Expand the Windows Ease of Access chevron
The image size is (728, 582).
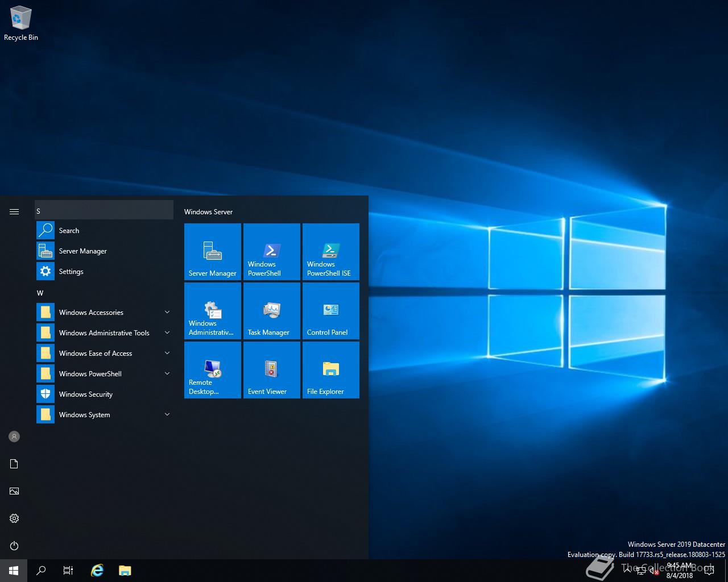coord(167,353)
